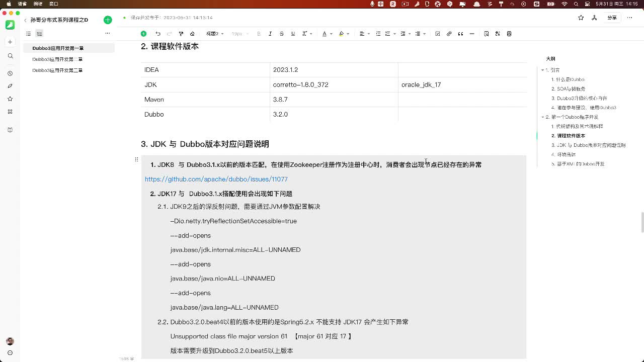Switch to the plain list view
This screenshot has width=644, height=362.
[x=28, y=34]
